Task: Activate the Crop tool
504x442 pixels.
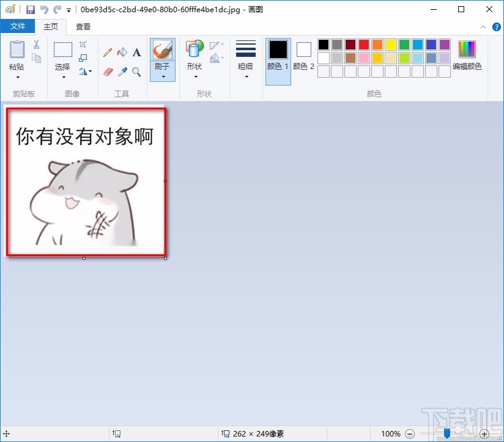Action: coord(83,43)
